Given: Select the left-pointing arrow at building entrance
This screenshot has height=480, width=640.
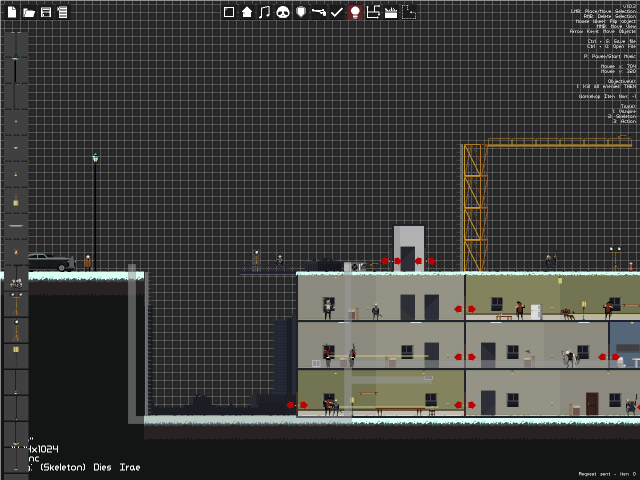Looking at the screenshot, I should 290,405.
